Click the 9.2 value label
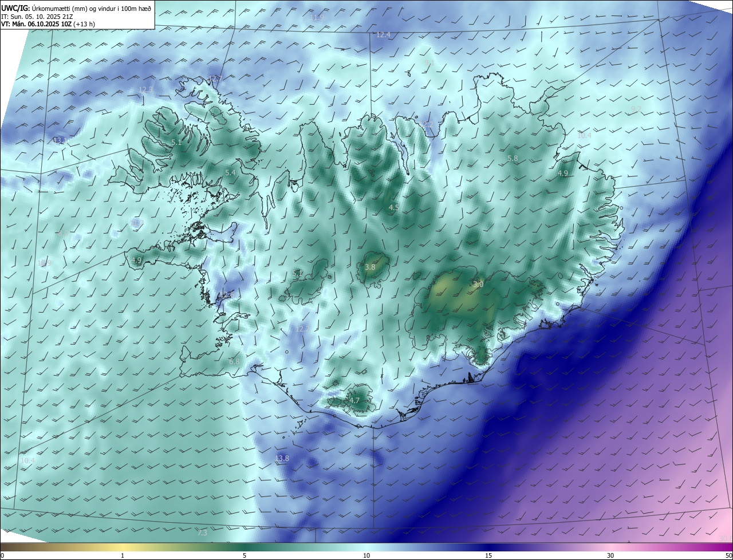This screenshot has height=560, width=733. [x=636, y=109]
